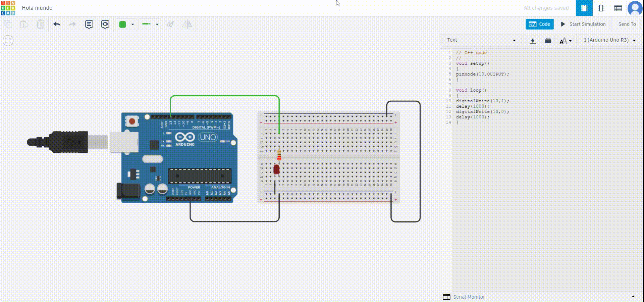Open the Arduino Uno R3 board selector
Image resolution: width=644 pixels, height=302 pixels.
(609, 40)
